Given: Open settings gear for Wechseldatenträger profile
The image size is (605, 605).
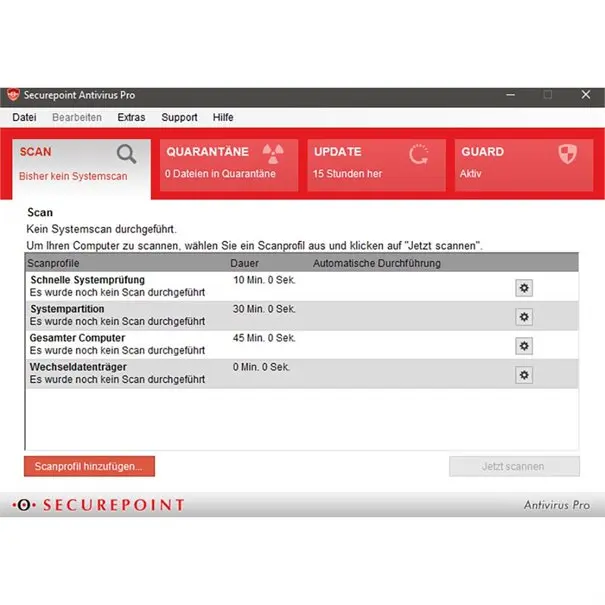Looking at the screenshot, I should [x=524, y=375].
